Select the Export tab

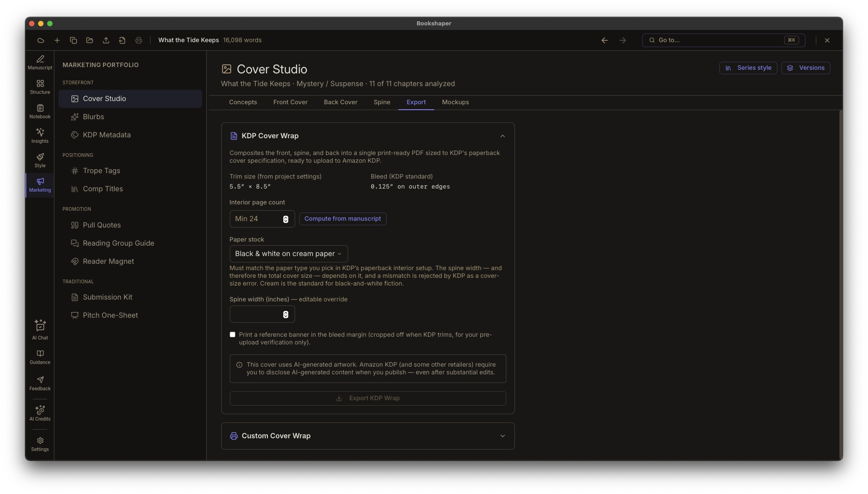(416, 102)
